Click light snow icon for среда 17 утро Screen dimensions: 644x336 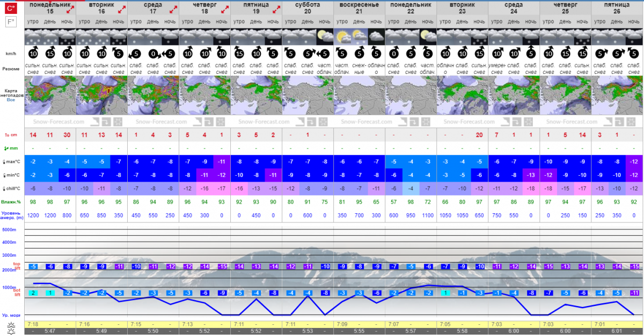tap(136, 36)
